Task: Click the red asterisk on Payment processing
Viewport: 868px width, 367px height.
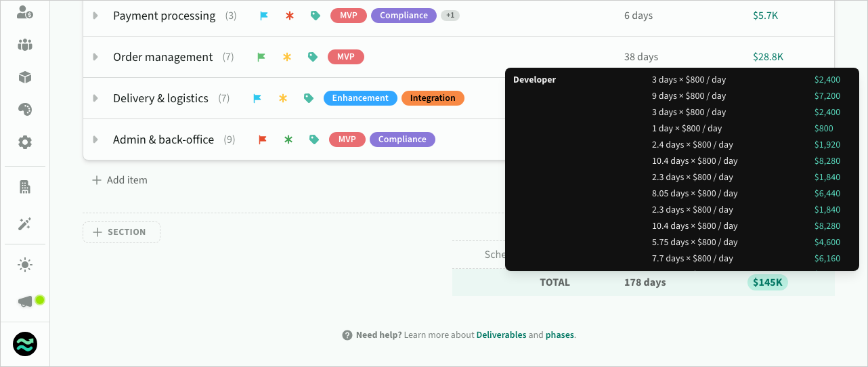Action: [290, 16]
